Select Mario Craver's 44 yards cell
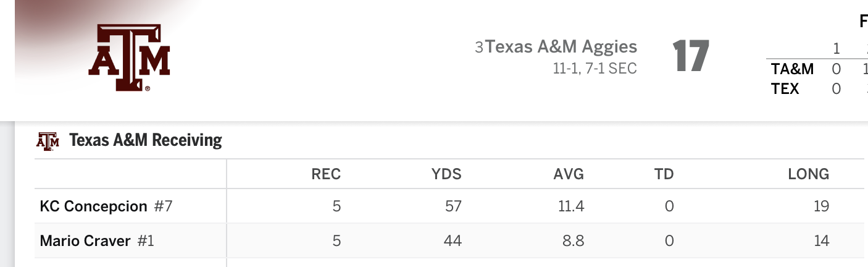Viewport: 868px width, 267px height. 453,240
